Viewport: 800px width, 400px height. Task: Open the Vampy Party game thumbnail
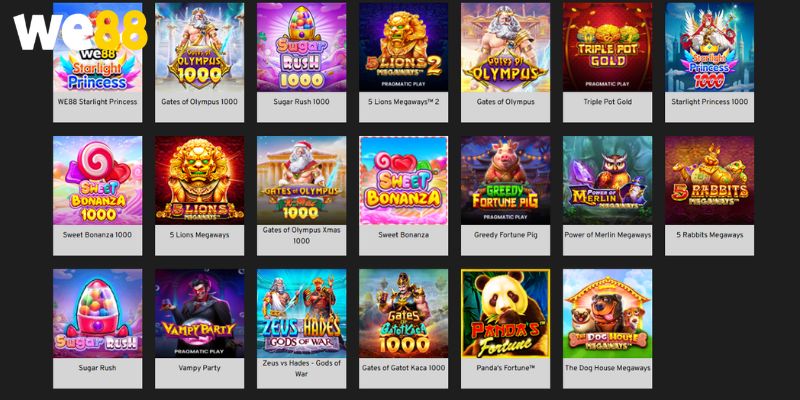[x=199, y=313]
